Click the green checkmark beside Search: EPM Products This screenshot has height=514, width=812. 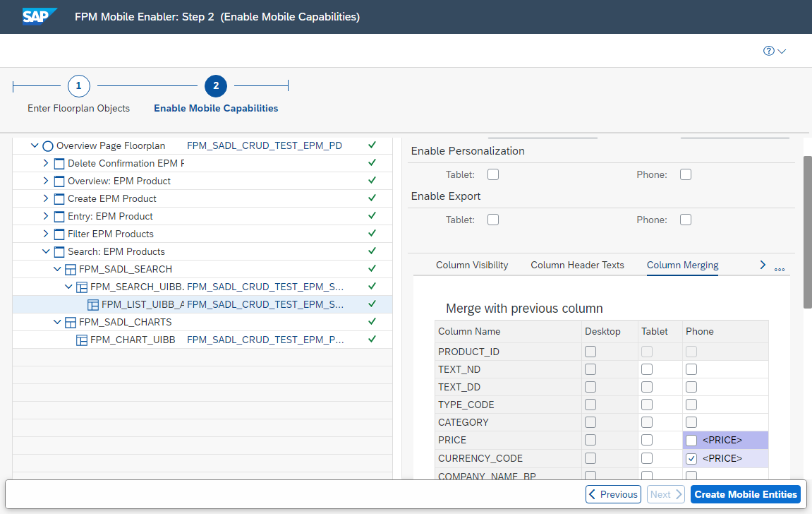[x=372, y=251]
